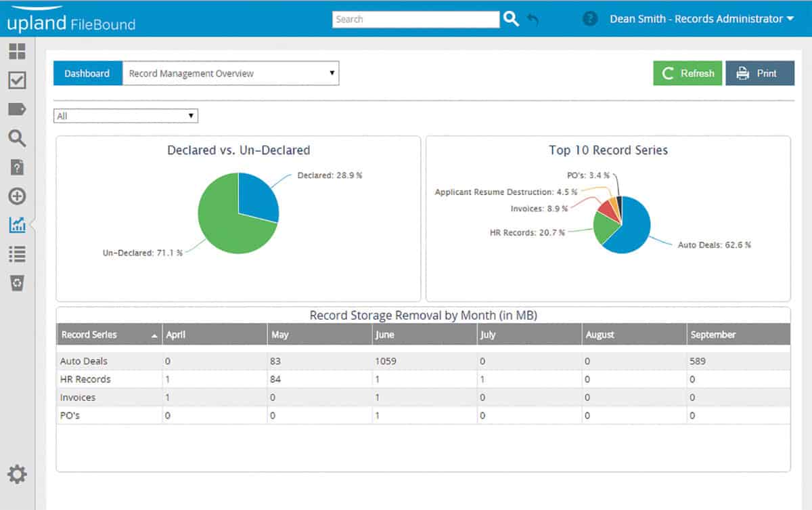Select the Invoices table row name
This screenshot has width=812, height=510.
[78, 398]
